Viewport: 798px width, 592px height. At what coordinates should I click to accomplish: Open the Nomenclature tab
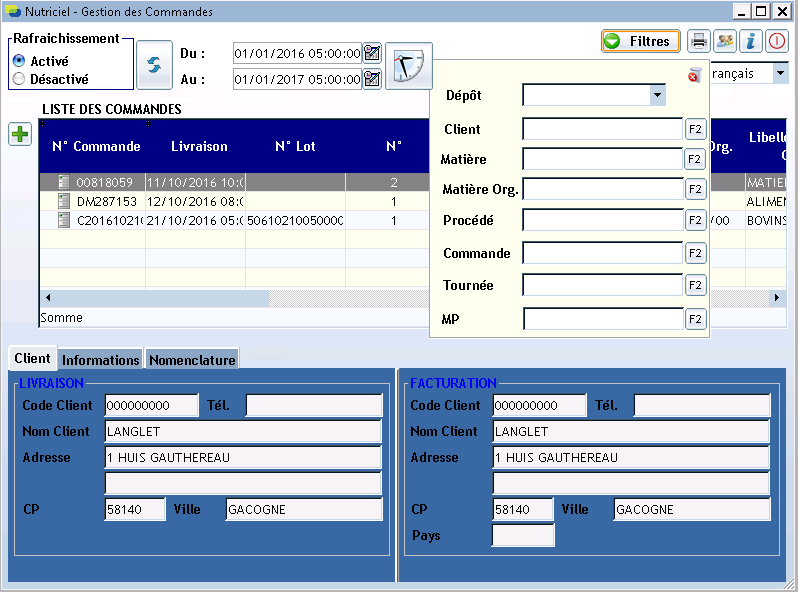(192, 360)
